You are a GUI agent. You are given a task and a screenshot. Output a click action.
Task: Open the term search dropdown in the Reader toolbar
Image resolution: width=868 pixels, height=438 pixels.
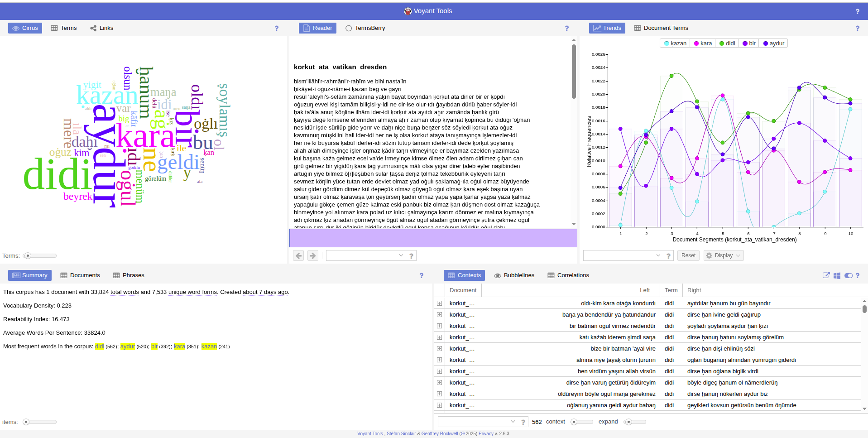(401, 255)
